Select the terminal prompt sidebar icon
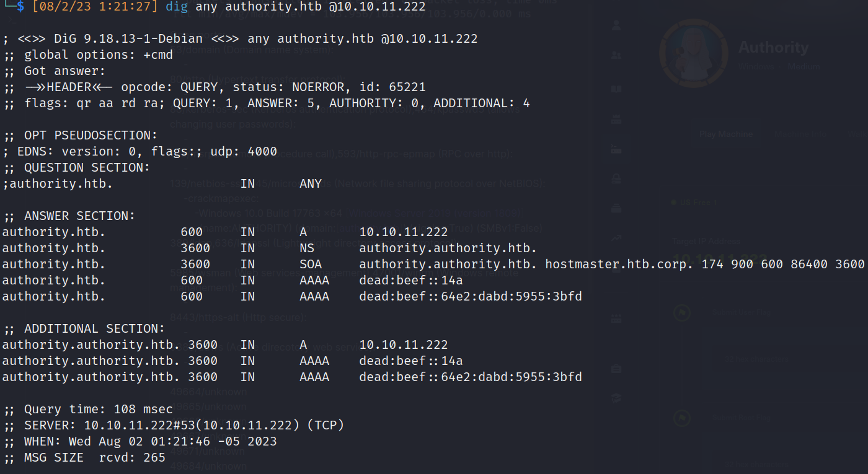This screenshot has height=474, width=868. [x=616, y=149]
